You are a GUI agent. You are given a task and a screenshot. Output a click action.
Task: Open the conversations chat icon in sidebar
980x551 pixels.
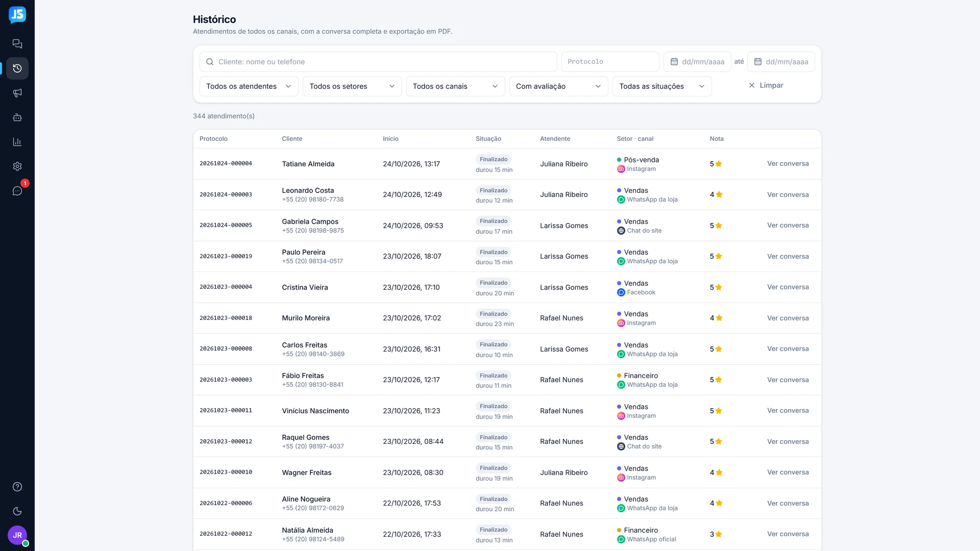[x=17, y=44]
